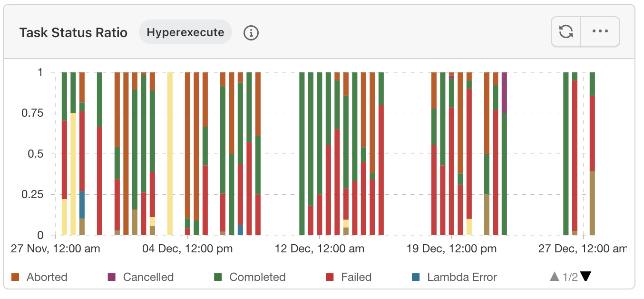Toggle the Completed series legend label
This screenshot has height=299, width=644.
[x=257, y=277]
